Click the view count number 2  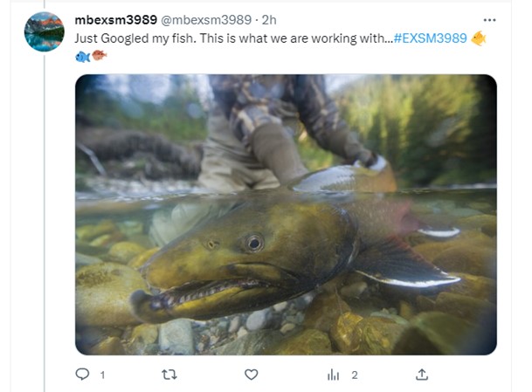355,375
